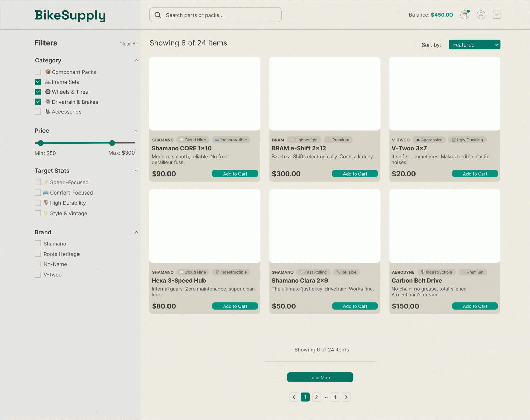Open the BRAM e-Shift 2×12 product image
This screenshot has width=530, height=420.
[325, 94]
